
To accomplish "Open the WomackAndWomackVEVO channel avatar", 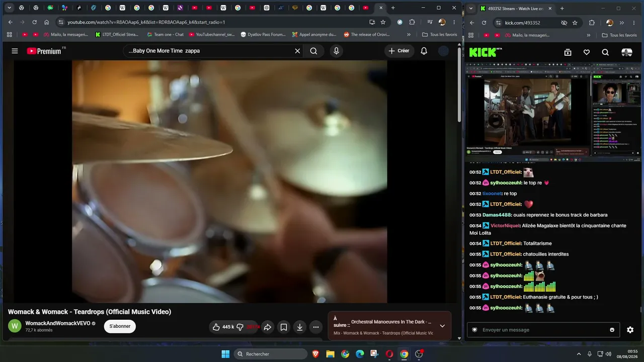I will 15,326.
